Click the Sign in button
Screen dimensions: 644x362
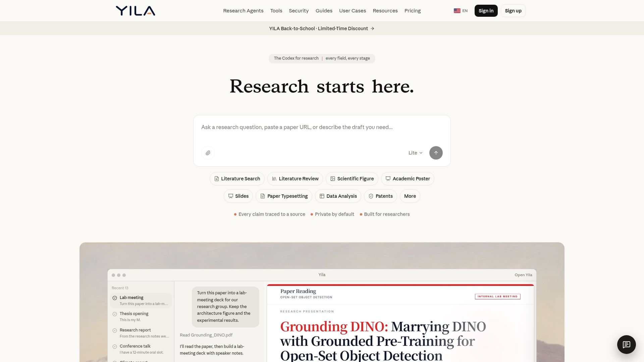click(x=486, y=11)
